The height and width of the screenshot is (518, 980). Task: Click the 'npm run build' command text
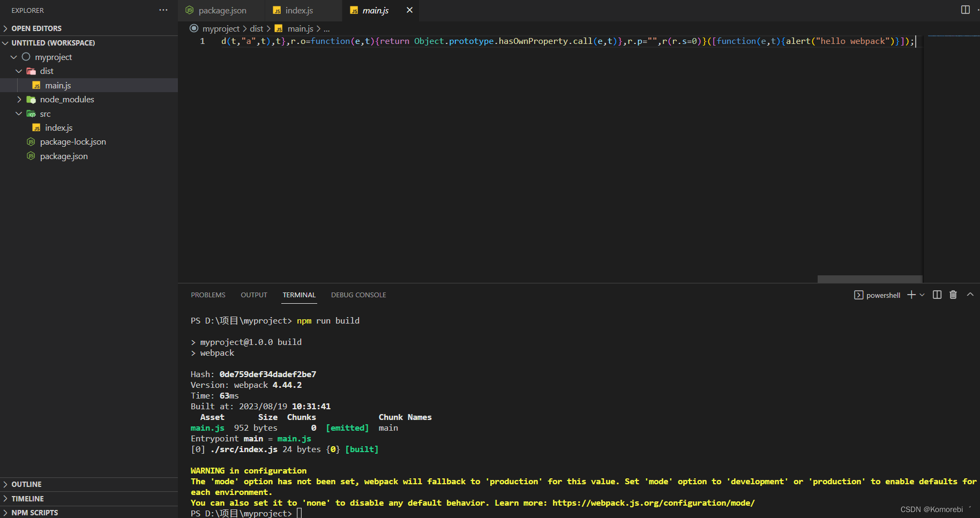pyautogui.click(x=328, y=321)
